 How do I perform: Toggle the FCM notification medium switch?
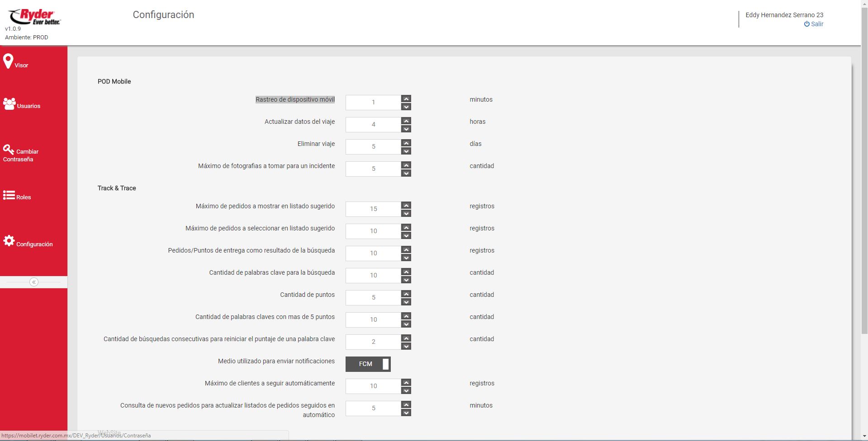pos(368,364)
